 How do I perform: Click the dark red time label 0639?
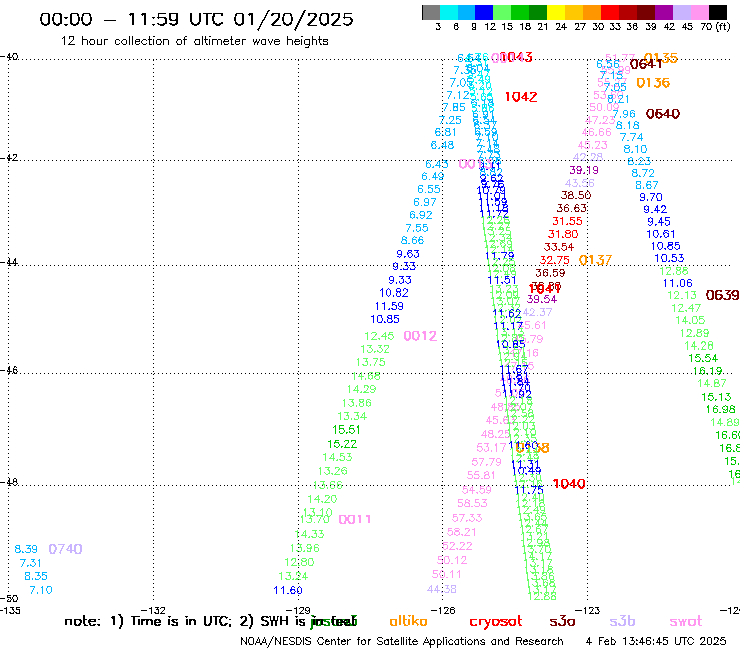[x=722, y=295]
